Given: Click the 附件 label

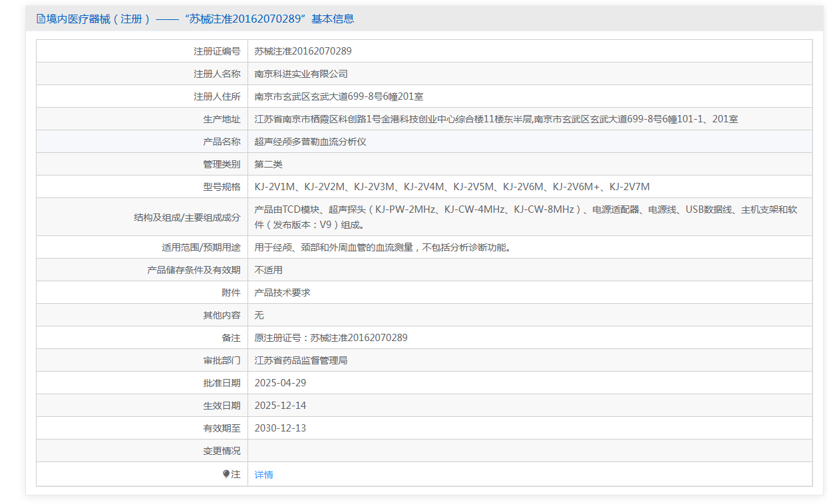Looking at the screenshot, I should (x=231, y=293).
